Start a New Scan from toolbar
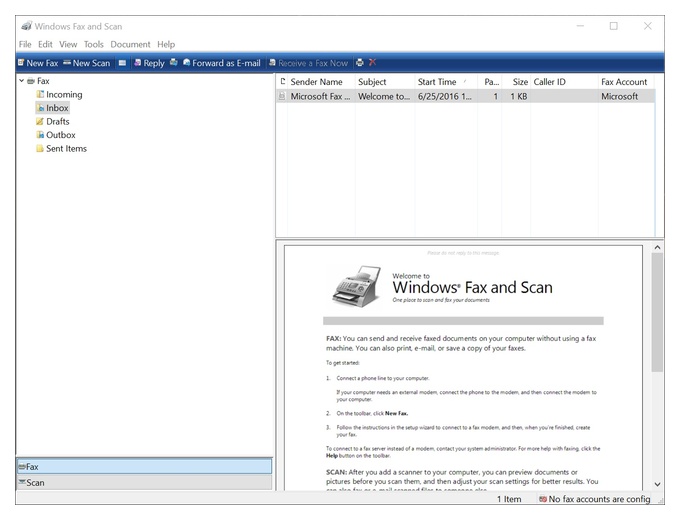 (87, 63)
